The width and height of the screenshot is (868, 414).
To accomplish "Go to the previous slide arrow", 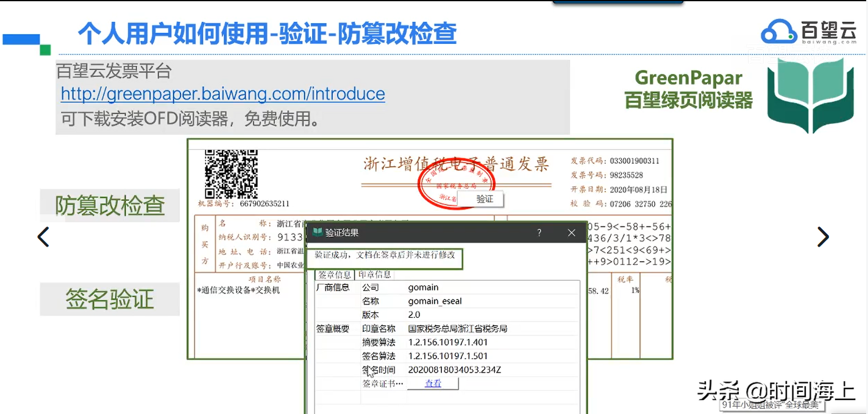I will (43, 237).
